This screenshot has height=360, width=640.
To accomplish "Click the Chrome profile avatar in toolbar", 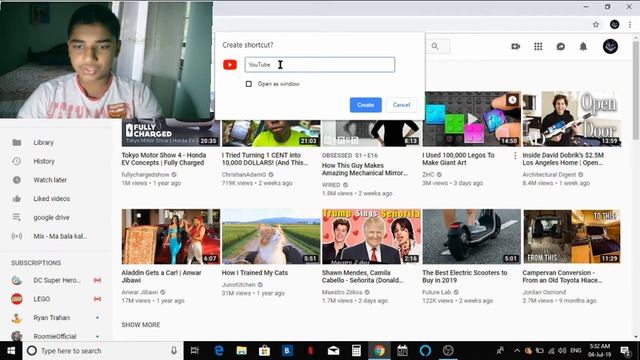I will click(614, 24).
